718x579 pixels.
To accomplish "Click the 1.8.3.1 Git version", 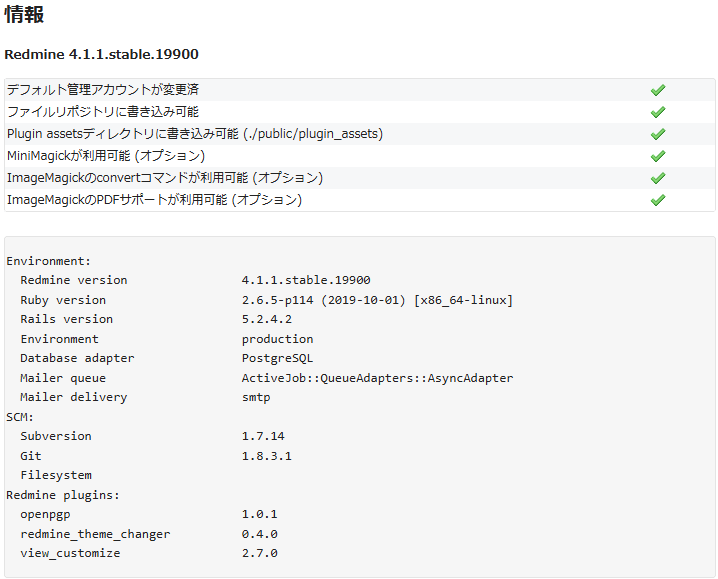I will [267, 456].
